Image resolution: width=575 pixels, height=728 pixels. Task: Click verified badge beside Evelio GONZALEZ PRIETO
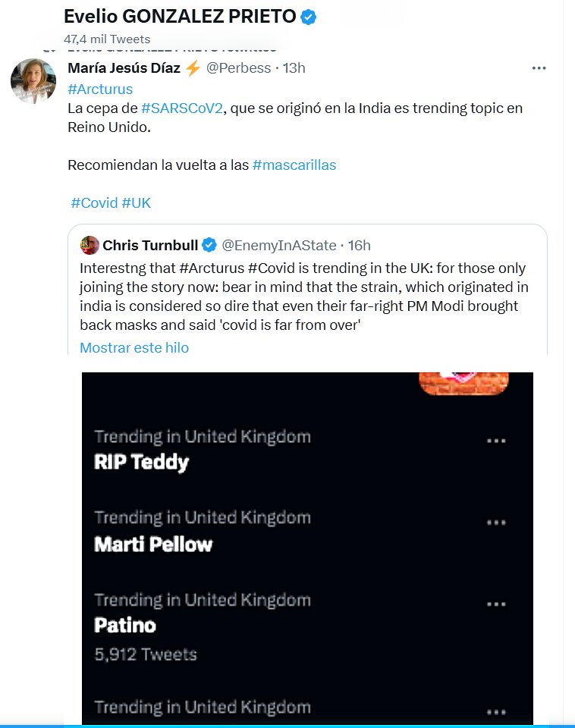[x=308, y=17]
